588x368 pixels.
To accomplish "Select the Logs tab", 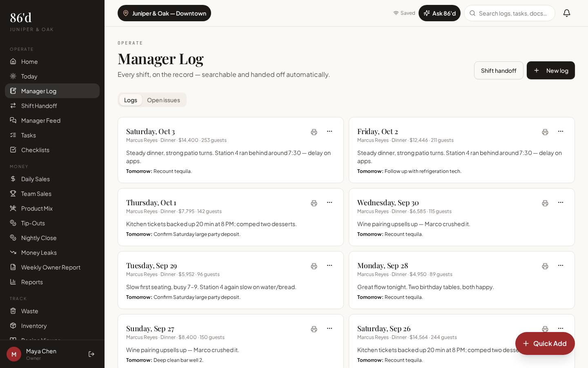I will [x=131, y=100].
